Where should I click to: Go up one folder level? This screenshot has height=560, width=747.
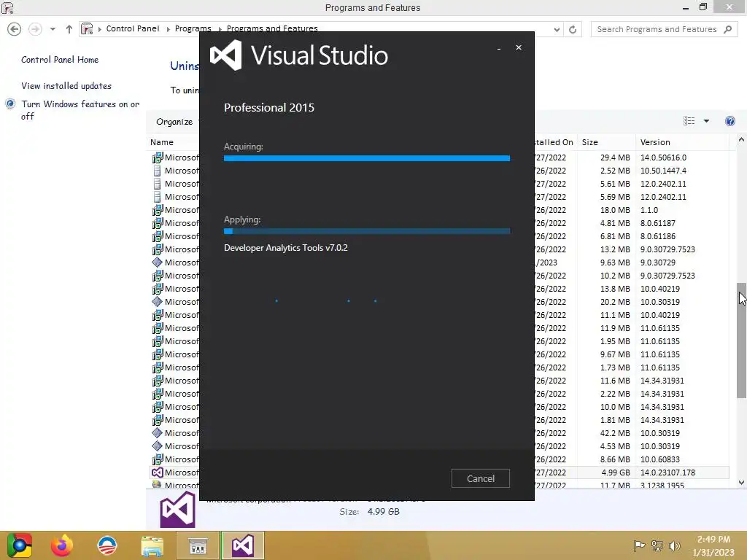(69, 29)
